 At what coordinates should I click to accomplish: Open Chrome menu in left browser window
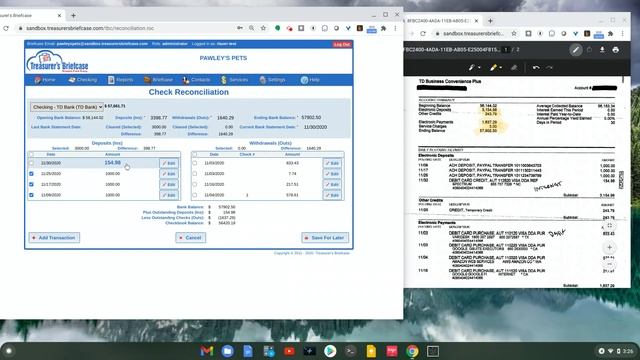click(x=395, y=28)
